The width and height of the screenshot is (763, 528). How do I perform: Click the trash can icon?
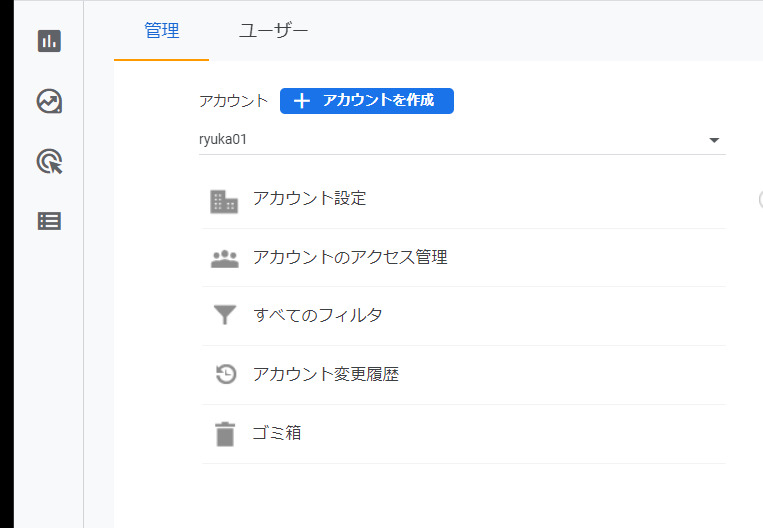point(225,434)
